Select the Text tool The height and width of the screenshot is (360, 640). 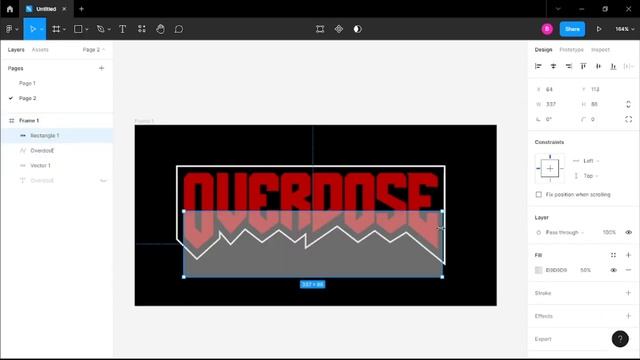click(122, 29)
